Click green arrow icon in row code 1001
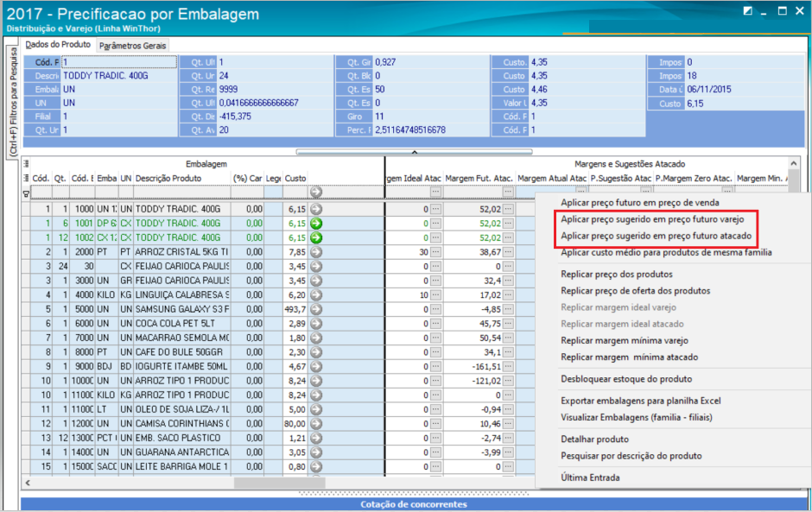Screen dimensions: 812x512 316,224
